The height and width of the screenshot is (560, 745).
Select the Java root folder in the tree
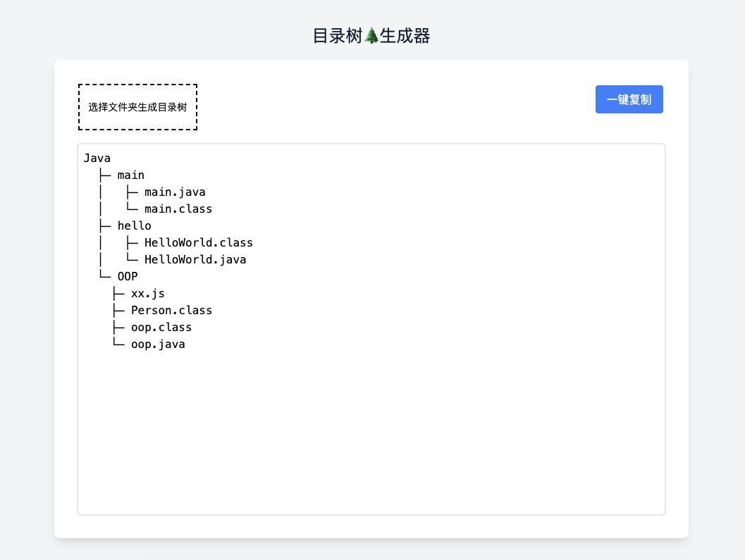click(x=97, y=158)
